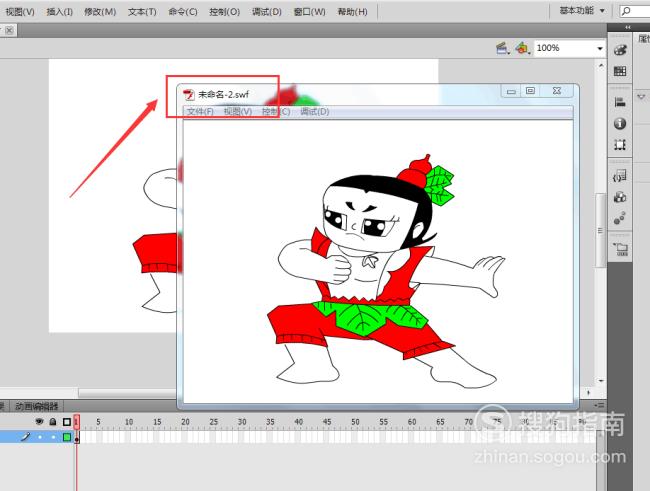Click the stage vertical scrollbar down arrow
650x491 pixels.
[x=601, y=380]
